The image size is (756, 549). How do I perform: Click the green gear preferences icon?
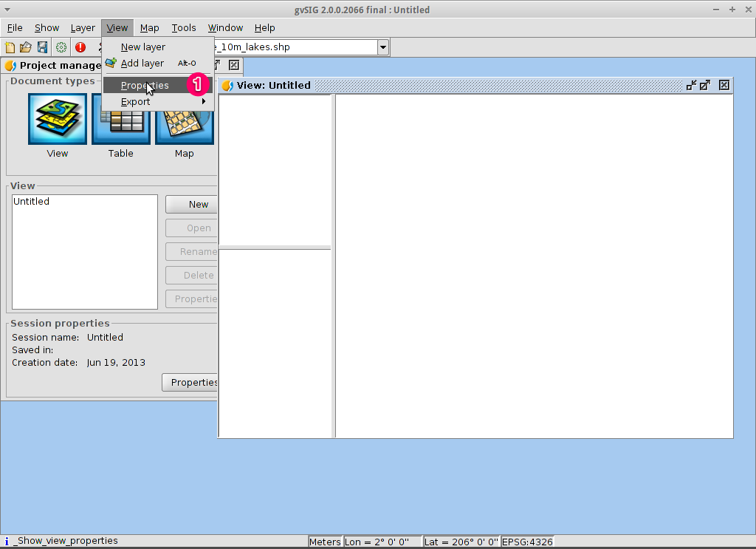tap(61, 47)
